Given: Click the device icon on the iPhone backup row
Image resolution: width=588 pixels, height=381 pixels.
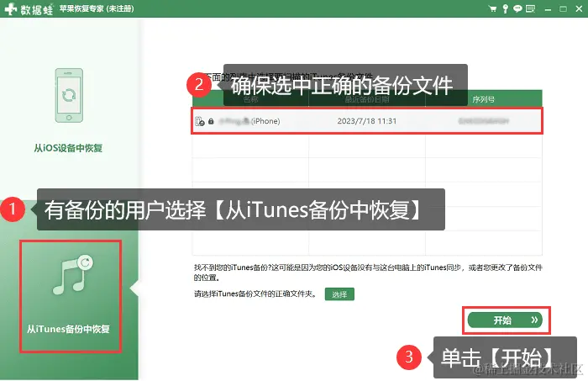Looking at the screenshot, I should click(200, 121).
